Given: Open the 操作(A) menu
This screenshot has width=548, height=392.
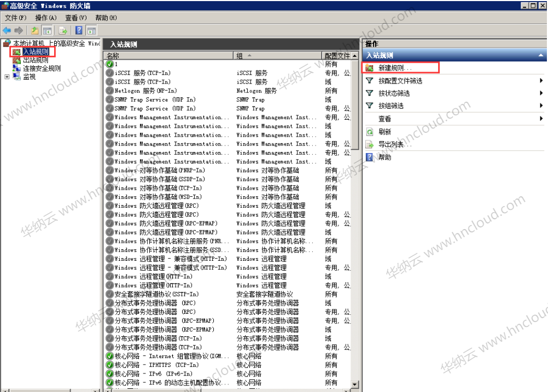Looking at the screenshot, I should [46, 18].
